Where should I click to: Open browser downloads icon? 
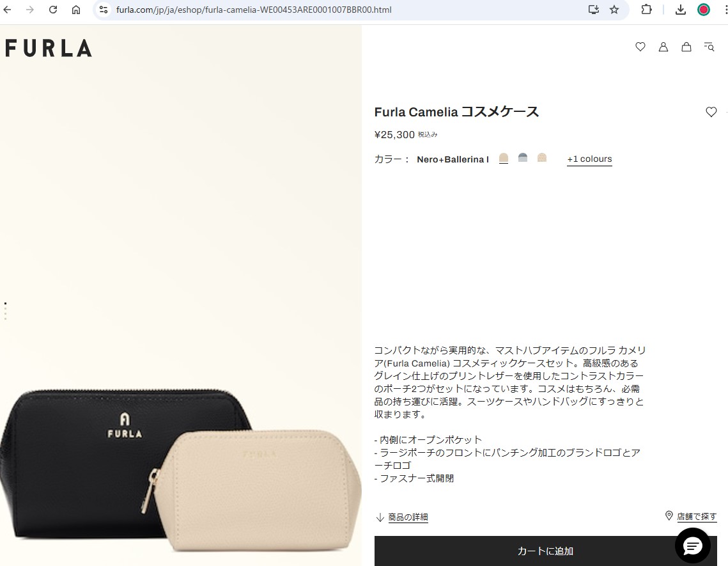click(681, 10)
